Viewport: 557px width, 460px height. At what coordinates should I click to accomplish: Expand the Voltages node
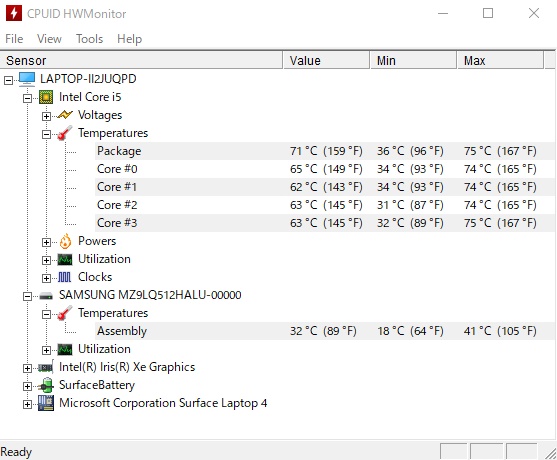[x=46, y=116]
